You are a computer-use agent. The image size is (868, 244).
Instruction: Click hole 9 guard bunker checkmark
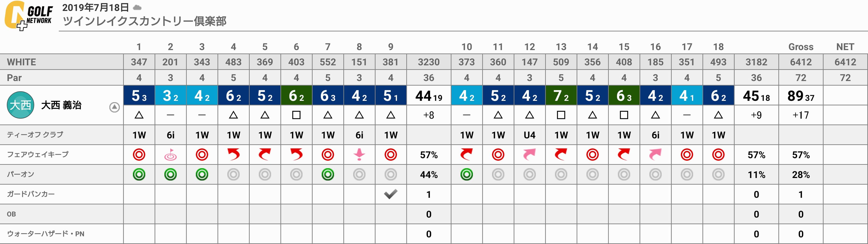pos(390,194)
